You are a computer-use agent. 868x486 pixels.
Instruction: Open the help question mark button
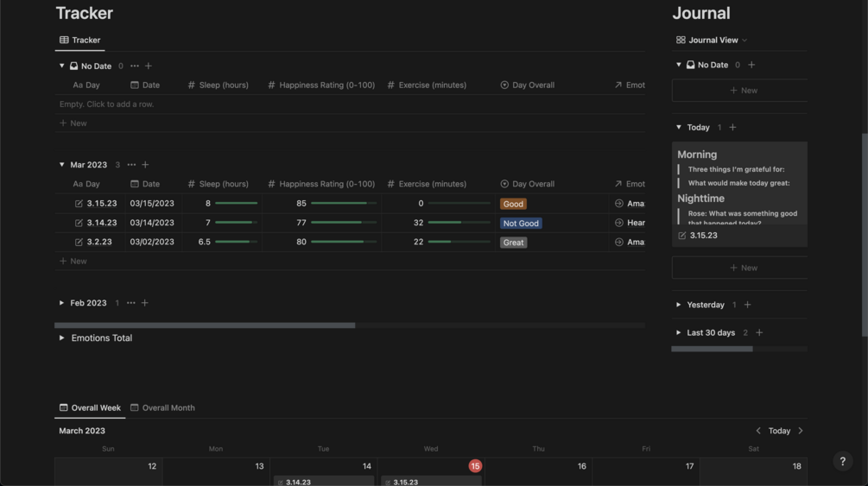pos(843,461)
